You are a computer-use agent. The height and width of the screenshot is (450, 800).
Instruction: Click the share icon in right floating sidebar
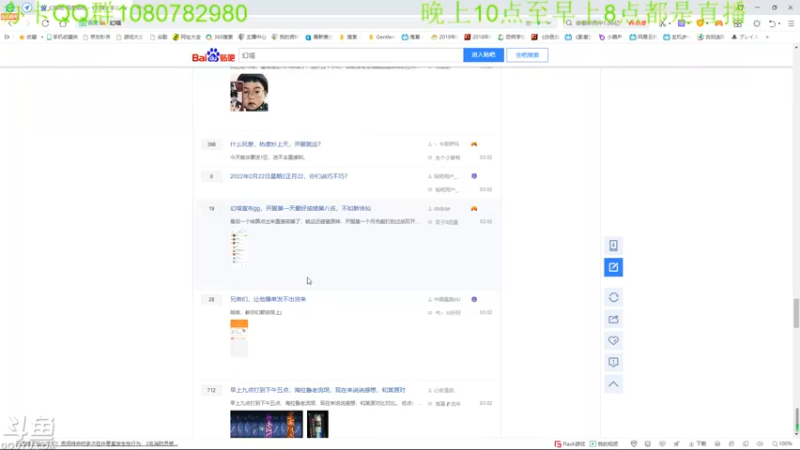pyautogui.click(x=613, y=319)
